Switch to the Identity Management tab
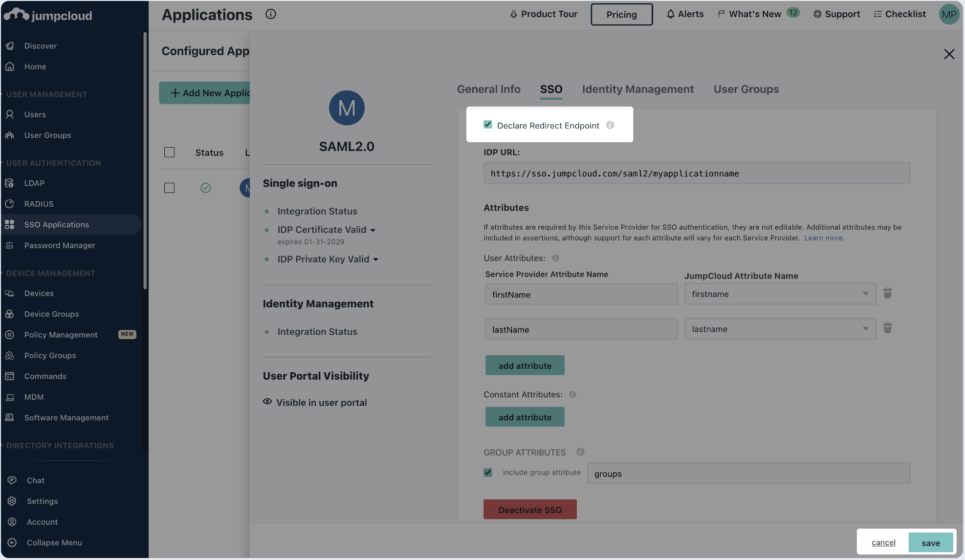The image size is (965, 560). [x=637, y=89]
